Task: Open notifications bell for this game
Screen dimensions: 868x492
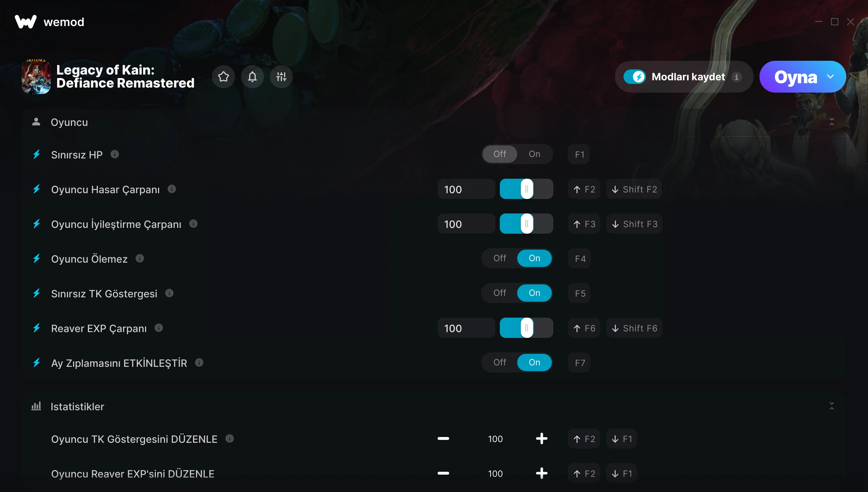Action: [252, 77]
